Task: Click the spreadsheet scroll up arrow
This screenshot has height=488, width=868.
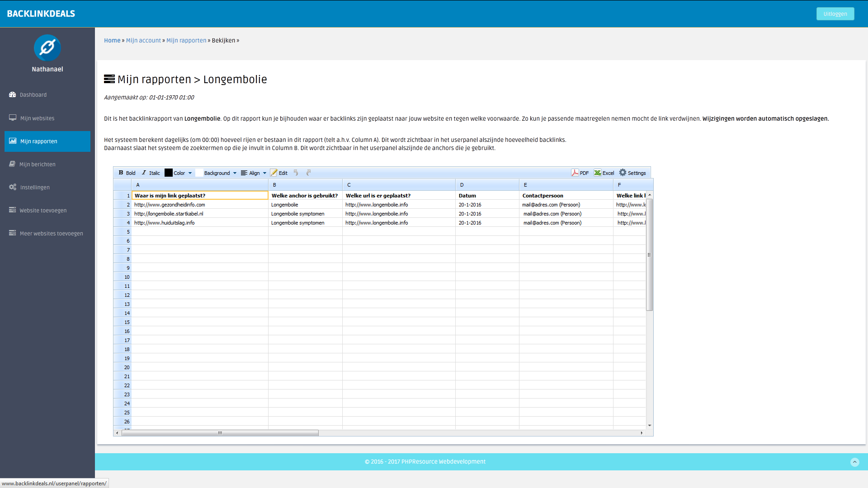Action: tap(650, 195)
